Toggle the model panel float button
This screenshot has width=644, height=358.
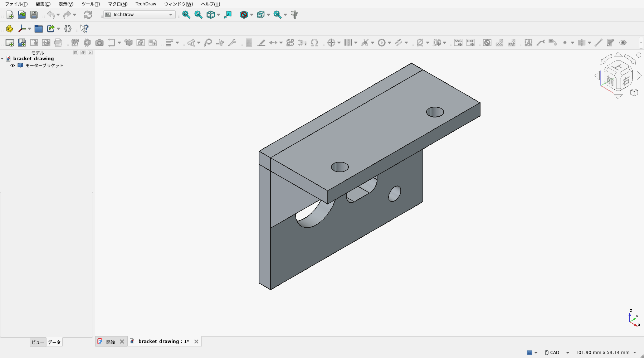click(x=83, y=53)
